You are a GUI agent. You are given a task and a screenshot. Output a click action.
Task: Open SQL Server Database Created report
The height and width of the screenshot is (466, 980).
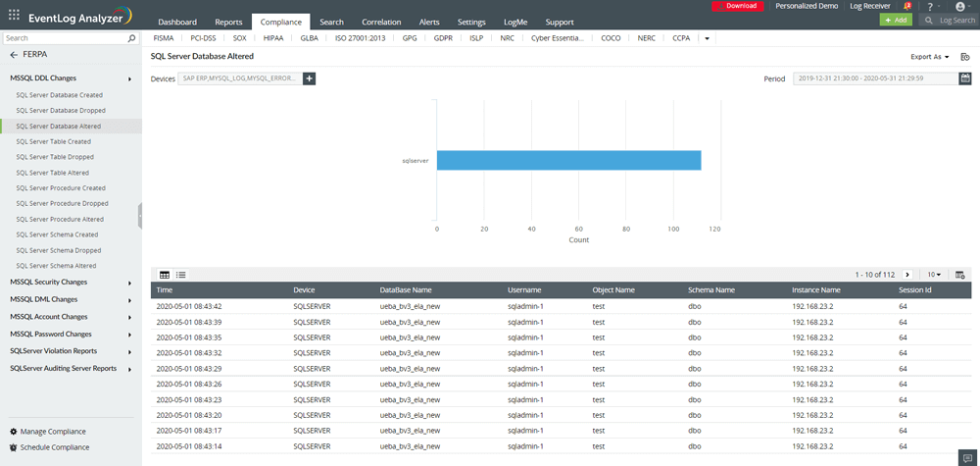click(x=60, y=95)
